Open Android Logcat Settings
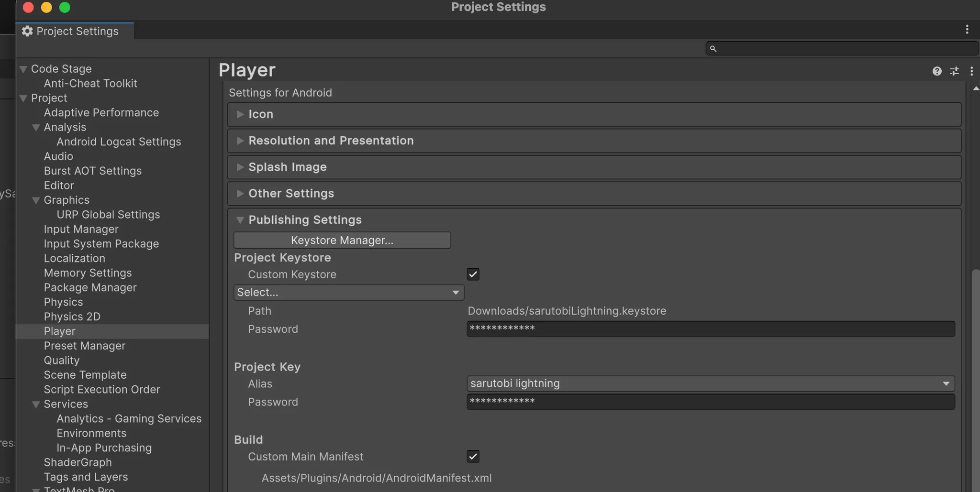Image resolution: width=980 pixels, height=492 pixels. click(x=119, y=142)
